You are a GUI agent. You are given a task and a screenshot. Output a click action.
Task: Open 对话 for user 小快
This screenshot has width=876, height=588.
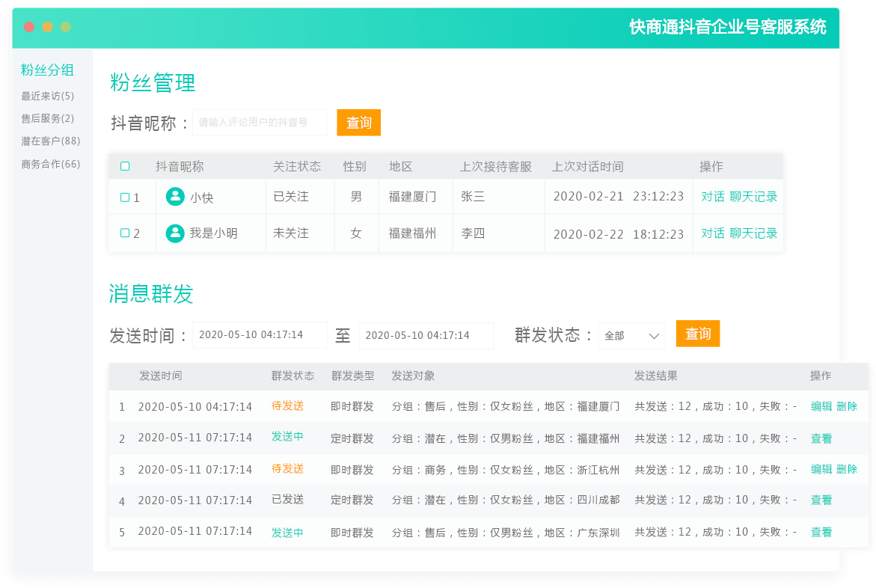click(713, 197)
